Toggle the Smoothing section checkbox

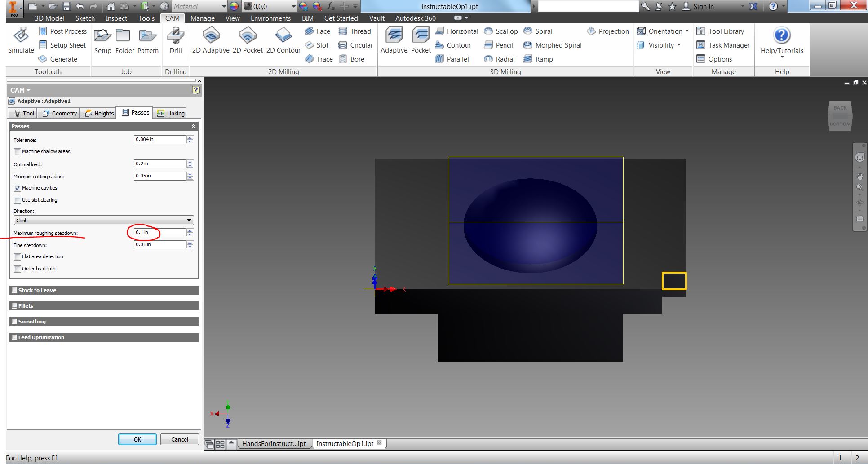pos(14,322)
